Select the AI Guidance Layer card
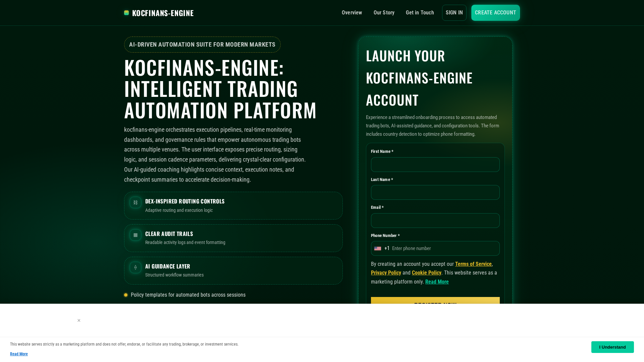This screenshot has width=644, height=362. click(x=233, y=271)
